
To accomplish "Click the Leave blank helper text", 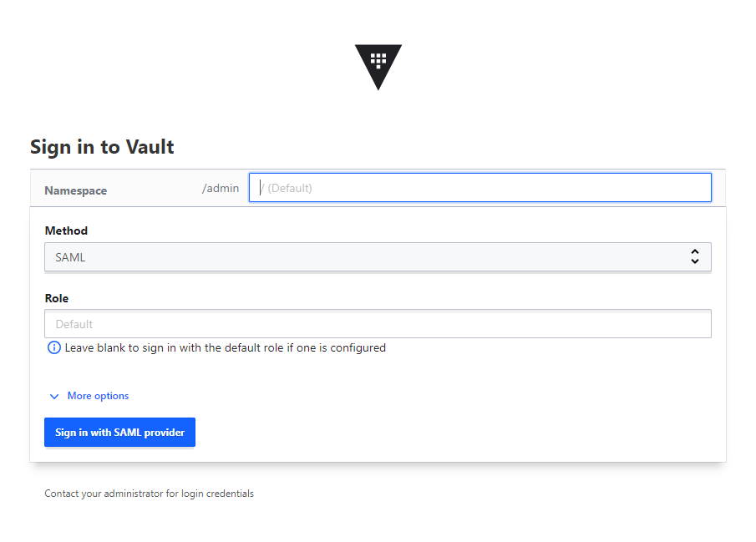I will pos(226,347).
